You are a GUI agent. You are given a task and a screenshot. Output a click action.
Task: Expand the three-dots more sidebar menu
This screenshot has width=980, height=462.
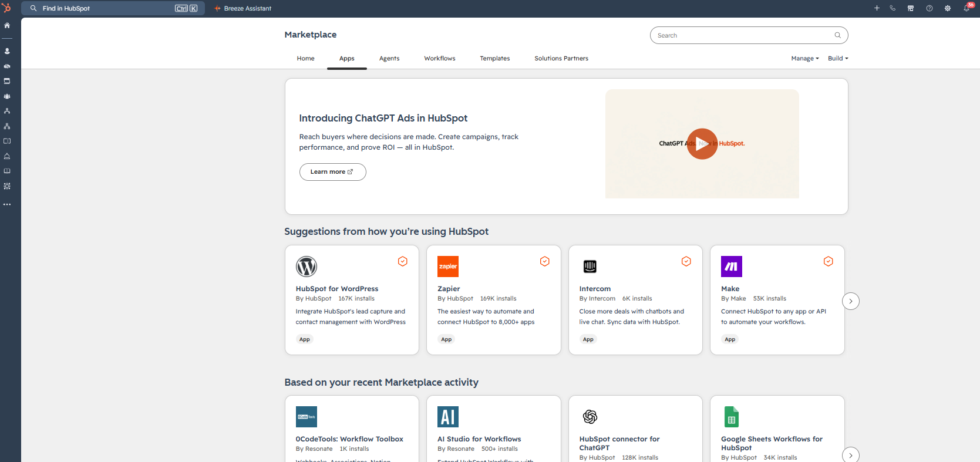pos(7,204)
